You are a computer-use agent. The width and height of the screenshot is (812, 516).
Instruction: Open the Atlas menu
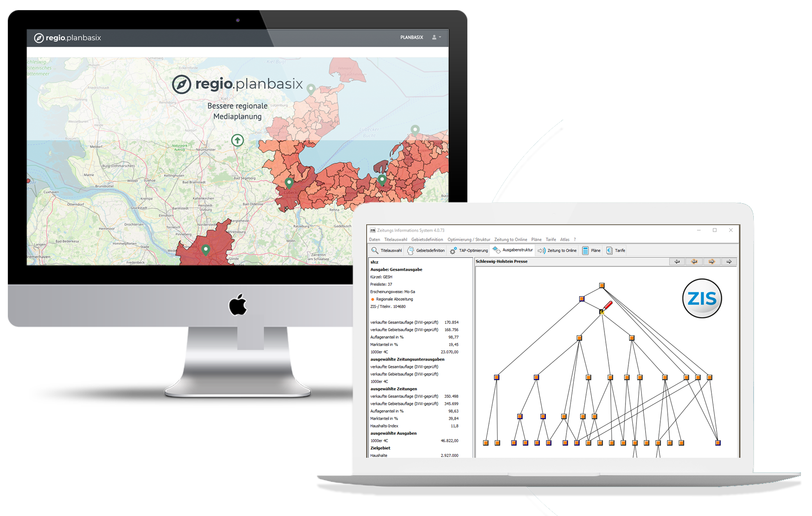[565, 239]
